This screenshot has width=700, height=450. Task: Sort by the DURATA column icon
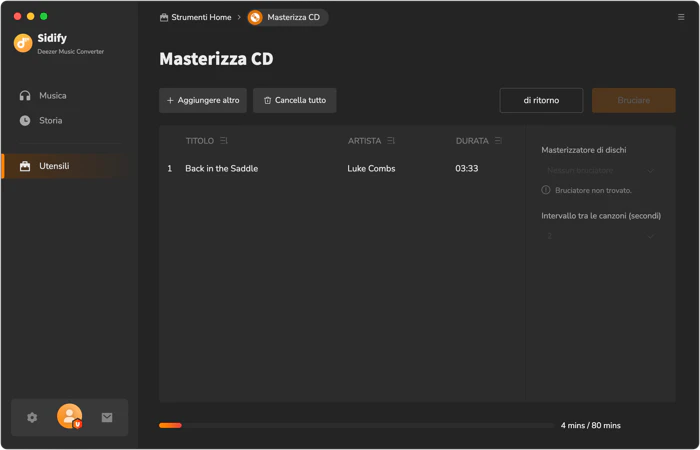click(x=498, y=141)
